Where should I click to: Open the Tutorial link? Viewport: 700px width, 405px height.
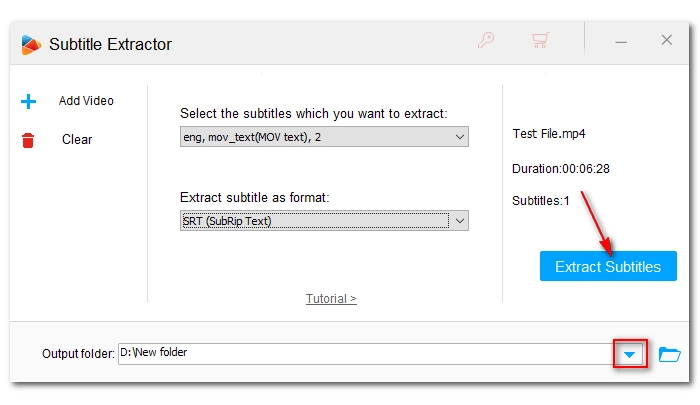[x=331, y=298]
